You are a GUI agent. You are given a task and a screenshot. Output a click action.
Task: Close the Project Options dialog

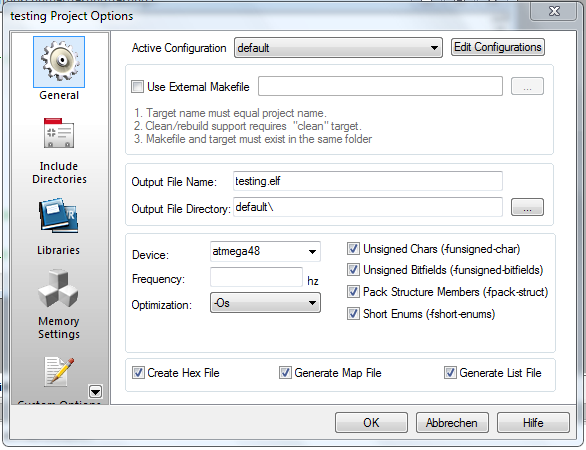pyautogui.click(x=553, y=11)
